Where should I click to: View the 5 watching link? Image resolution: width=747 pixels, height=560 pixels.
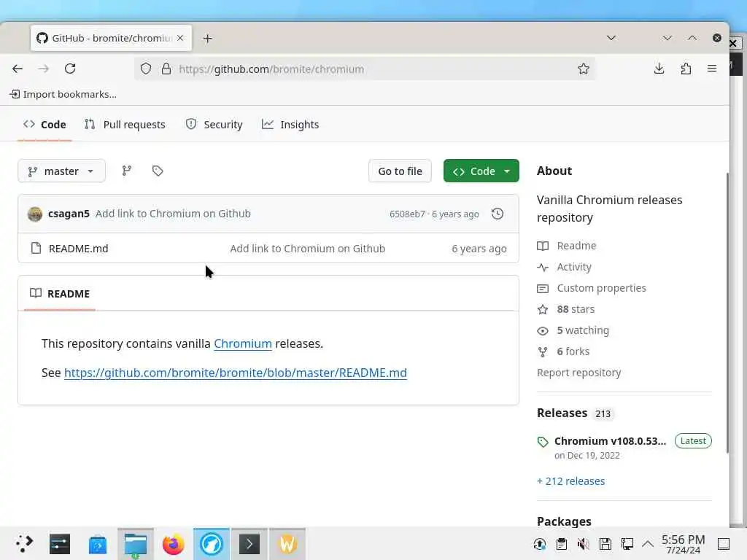pos(583,330)
